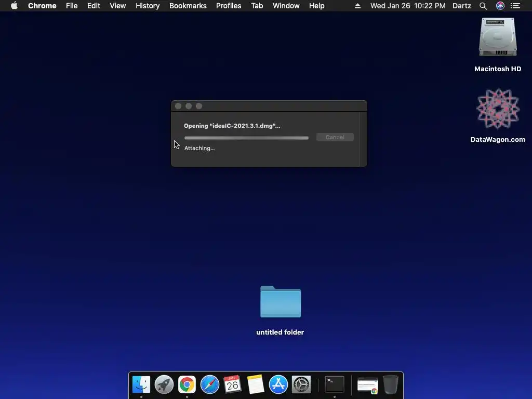Image resolution: width=532 pixels, height=399 pixels.
Task: Open Google Chrome in the Dock
Action: pyautogui.click(x=187, y=385)
